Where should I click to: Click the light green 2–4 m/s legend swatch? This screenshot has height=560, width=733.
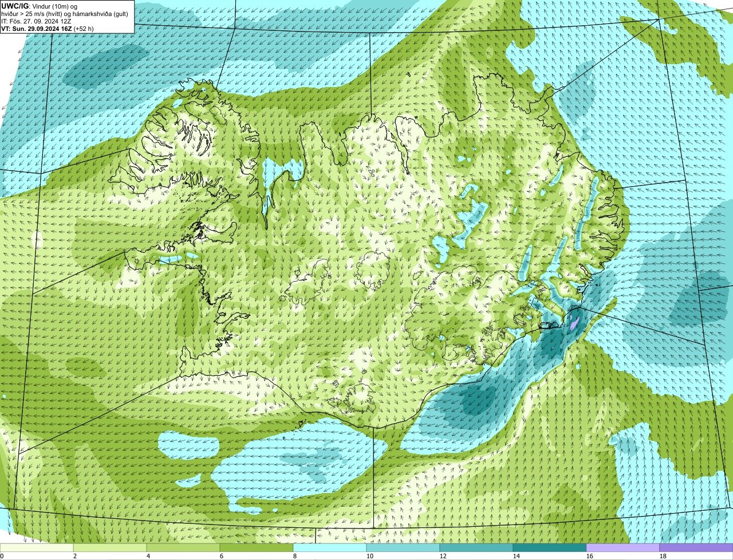pyautogui.click(x=110, y=548)
